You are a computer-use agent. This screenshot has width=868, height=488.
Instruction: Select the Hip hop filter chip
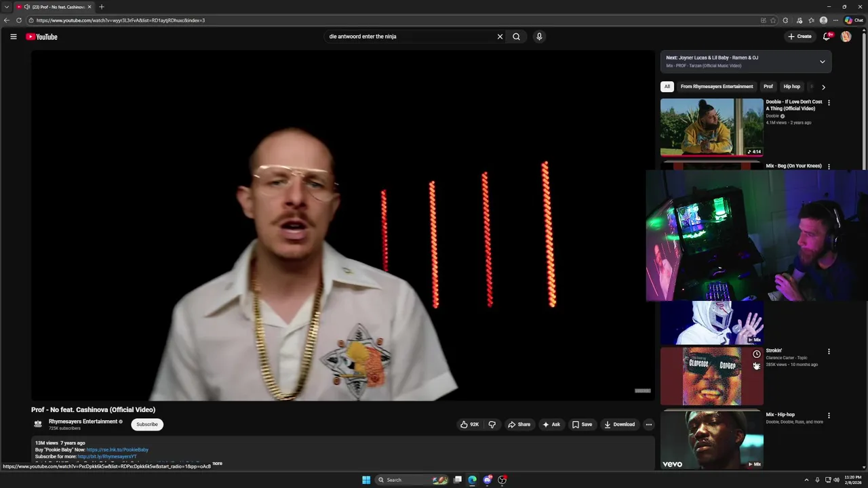792,87
